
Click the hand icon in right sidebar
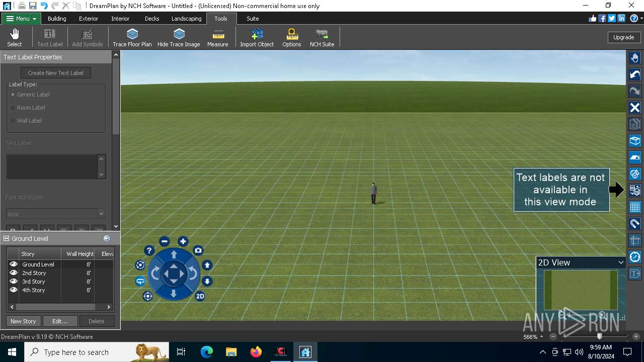point(635,58)
